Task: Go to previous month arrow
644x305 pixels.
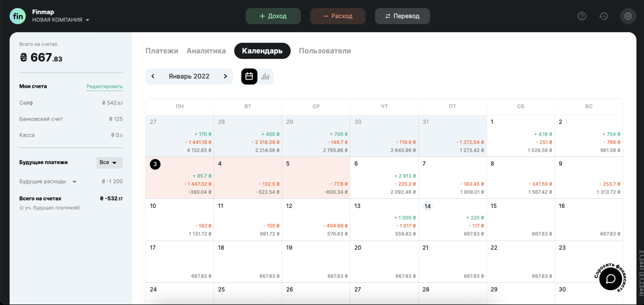Action: 153,77
